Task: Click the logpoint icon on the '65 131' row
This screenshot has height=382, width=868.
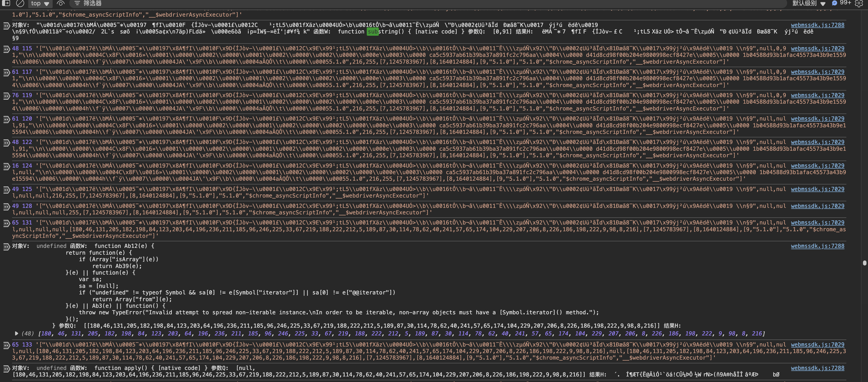Action: click(x=6, y=223)
